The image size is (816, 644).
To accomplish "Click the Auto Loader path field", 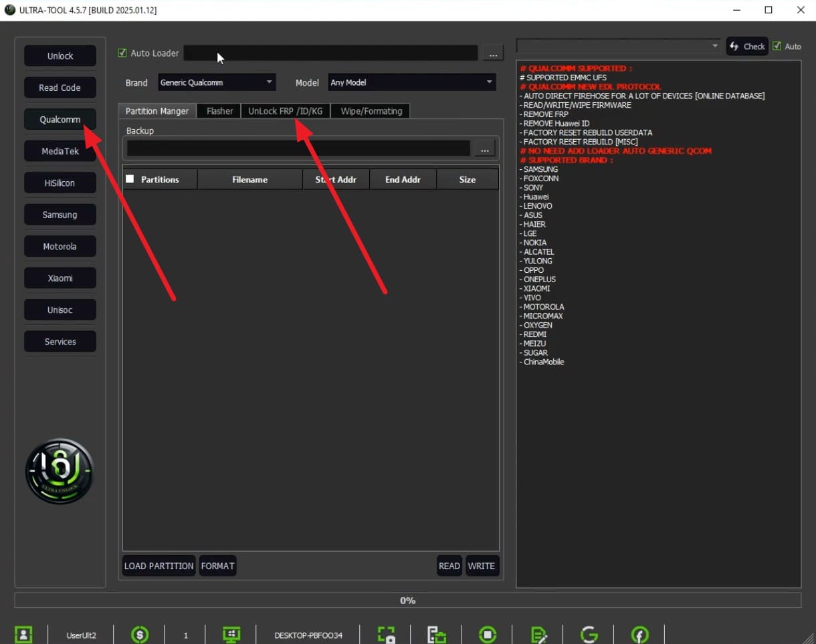I will 331,53.
